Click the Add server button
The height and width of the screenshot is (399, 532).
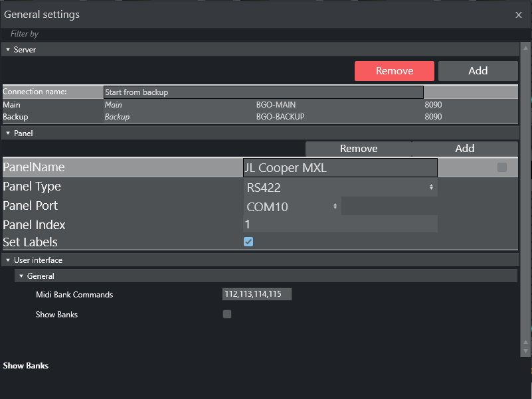(x=478, y=71)
